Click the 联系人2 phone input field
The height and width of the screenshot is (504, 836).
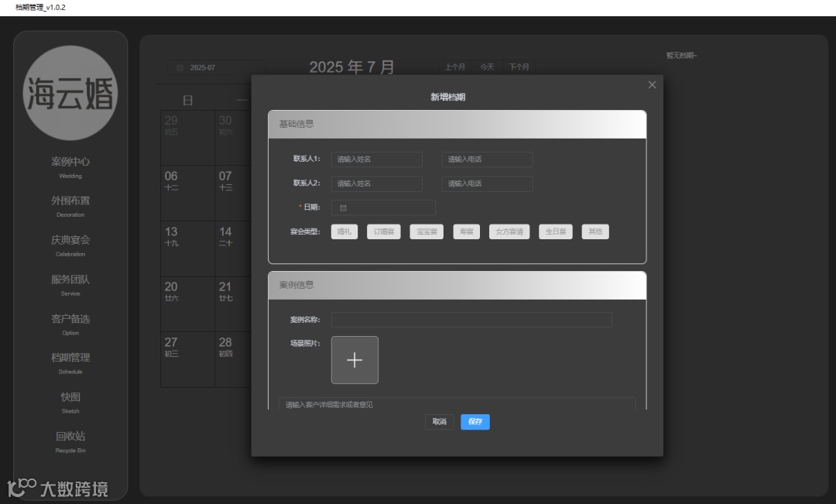[x=488, y=184]
